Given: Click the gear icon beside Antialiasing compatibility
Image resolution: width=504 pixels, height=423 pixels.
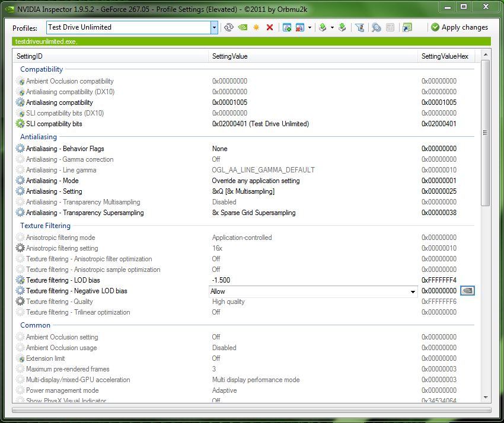Looking at the screenshot, I should pyautogui.click(x=20, y=102).
